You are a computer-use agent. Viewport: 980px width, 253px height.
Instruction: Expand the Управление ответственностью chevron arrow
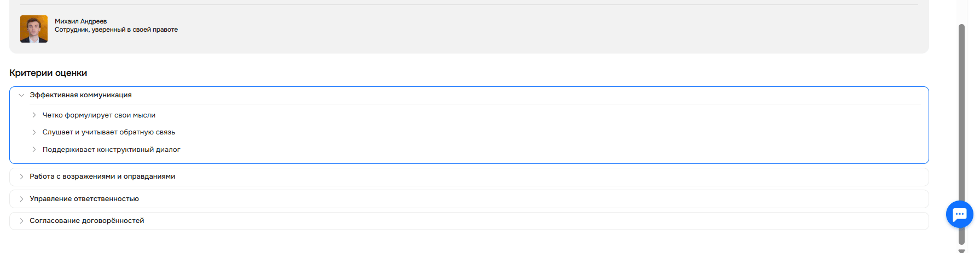(21, 199)
